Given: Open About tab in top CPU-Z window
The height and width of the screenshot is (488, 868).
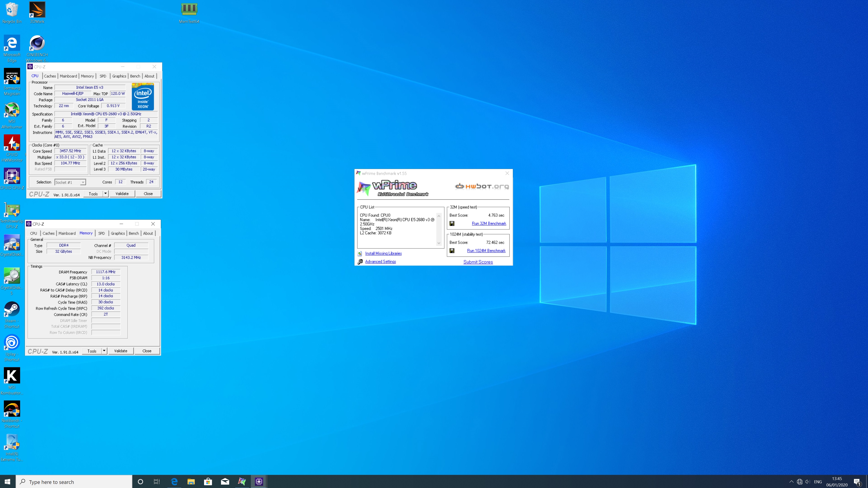Looking at the screenshot, I should pos(149,76).
